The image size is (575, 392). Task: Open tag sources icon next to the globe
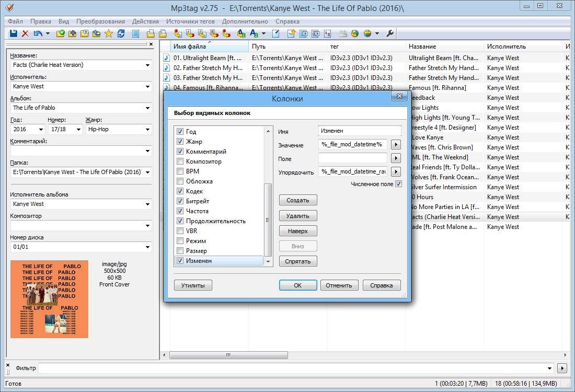(367, 34)
